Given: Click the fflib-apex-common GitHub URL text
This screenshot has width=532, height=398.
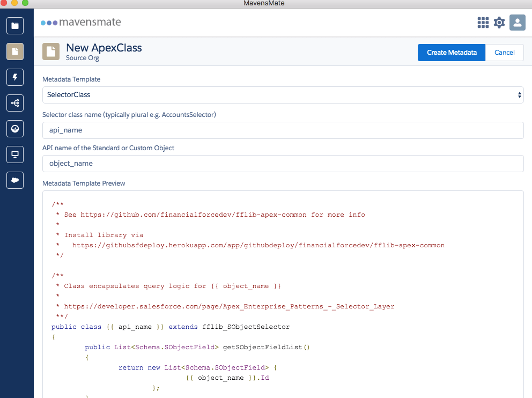Looking at the screenshot, I should tap(194, 215).
